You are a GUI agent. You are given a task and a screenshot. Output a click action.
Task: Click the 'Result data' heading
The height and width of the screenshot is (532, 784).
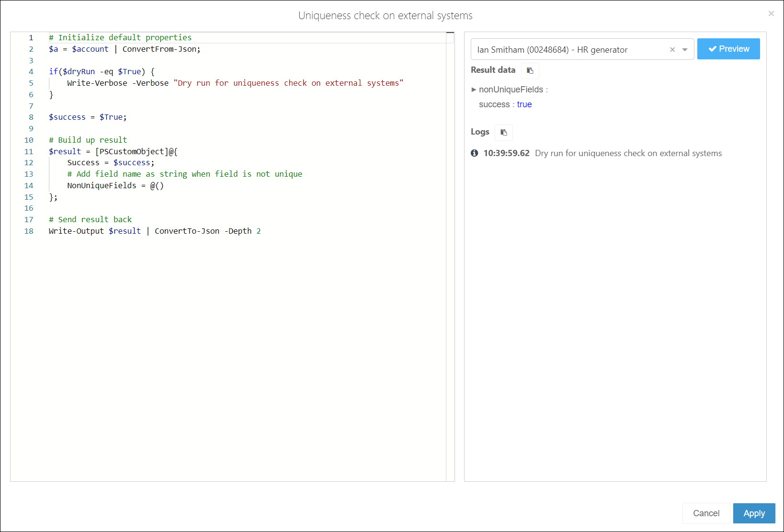coord(493,70)
